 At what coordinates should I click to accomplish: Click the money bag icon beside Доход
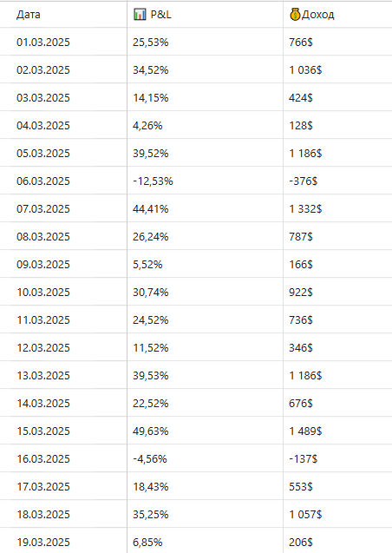295,15
